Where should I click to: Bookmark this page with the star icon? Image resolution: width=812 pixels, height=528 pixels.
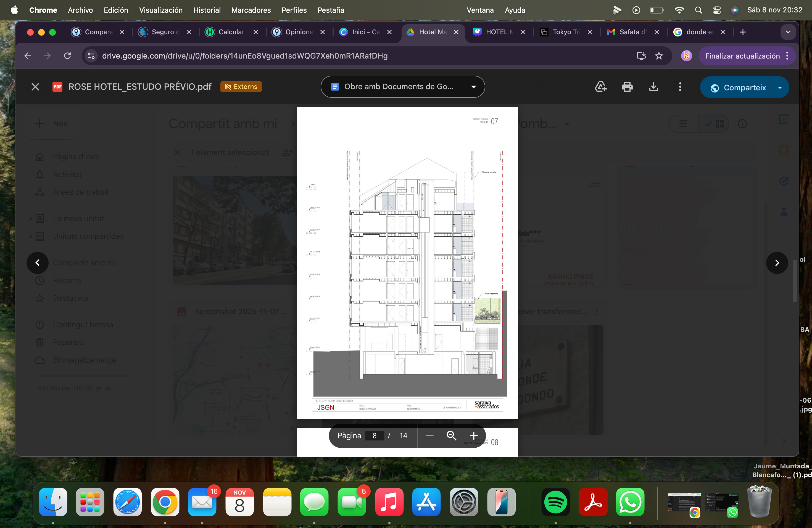point(659,56)
